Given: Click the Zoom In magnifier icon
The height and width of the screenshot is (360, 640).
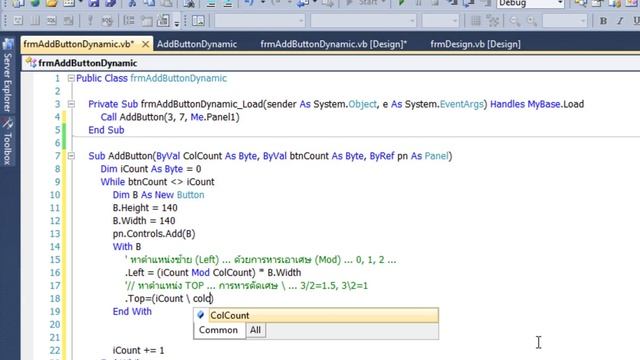Looking at the screenshot, I should coord(532,21).
